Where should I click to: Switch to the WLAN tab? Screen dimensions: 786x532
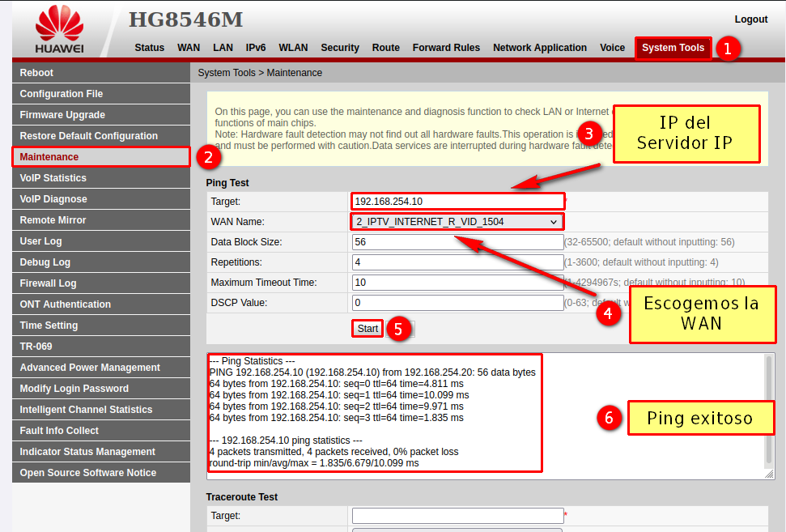(x=293, y=48)
